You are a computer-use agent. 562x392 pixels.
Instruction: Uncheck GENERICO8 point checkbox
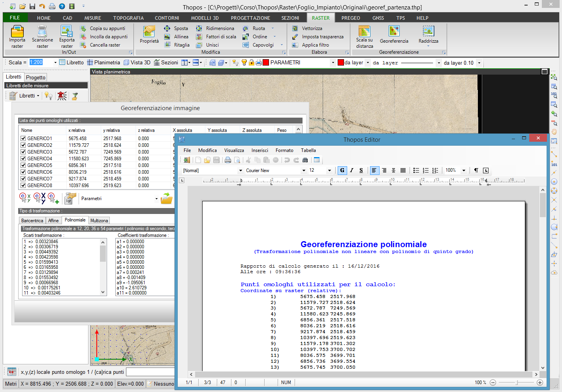coord(23,186)
